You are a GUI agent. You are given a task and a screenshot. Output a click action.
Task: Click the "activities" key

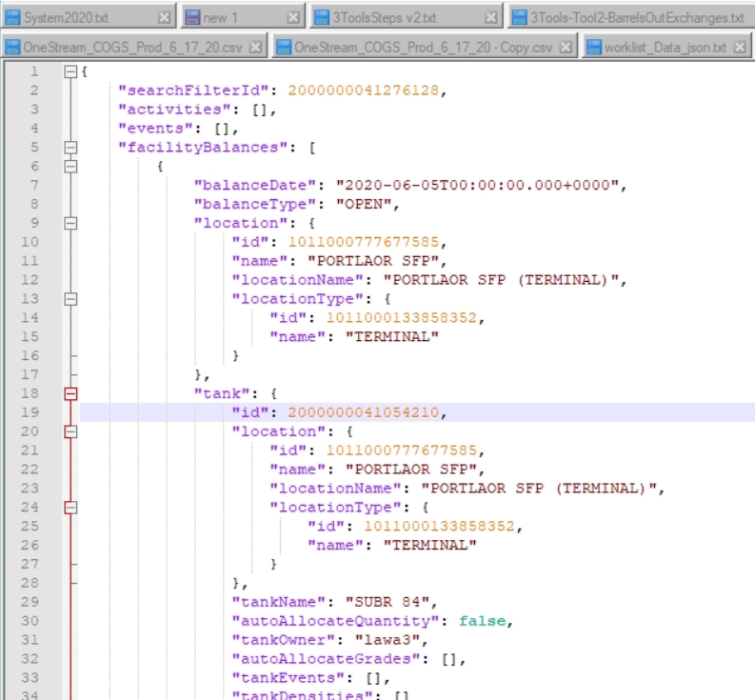tap(175, 110)
